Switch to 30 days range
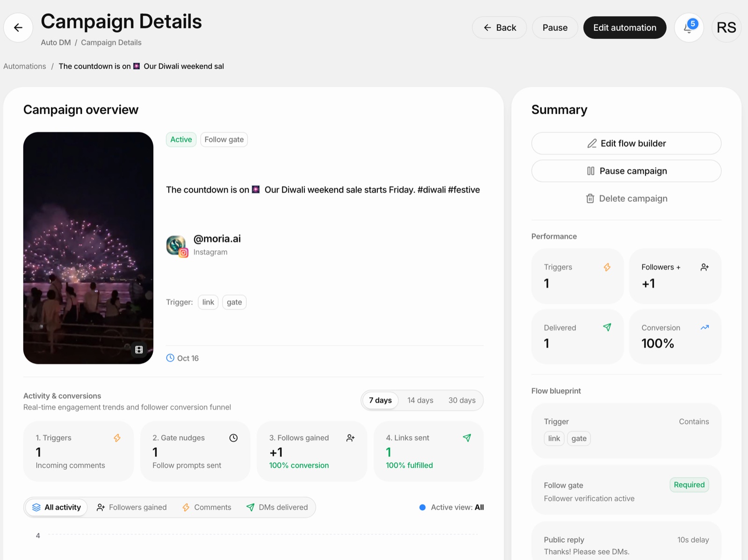 pyautogui.click(x=462, y=400)
